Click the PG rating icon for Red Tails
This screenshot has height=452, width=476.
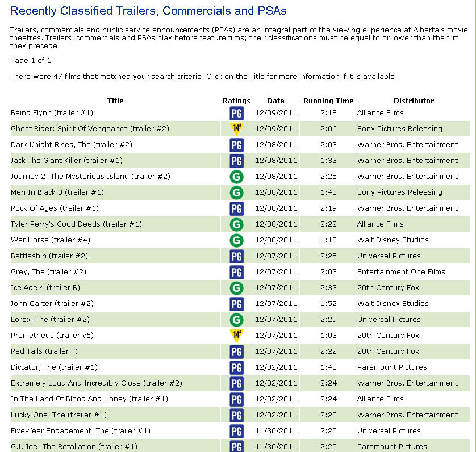[x=236, y=351]
